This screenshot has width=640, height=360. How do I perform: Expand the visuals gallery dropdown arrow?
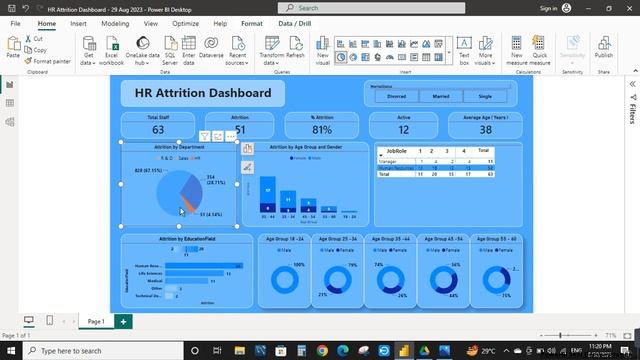449,52
